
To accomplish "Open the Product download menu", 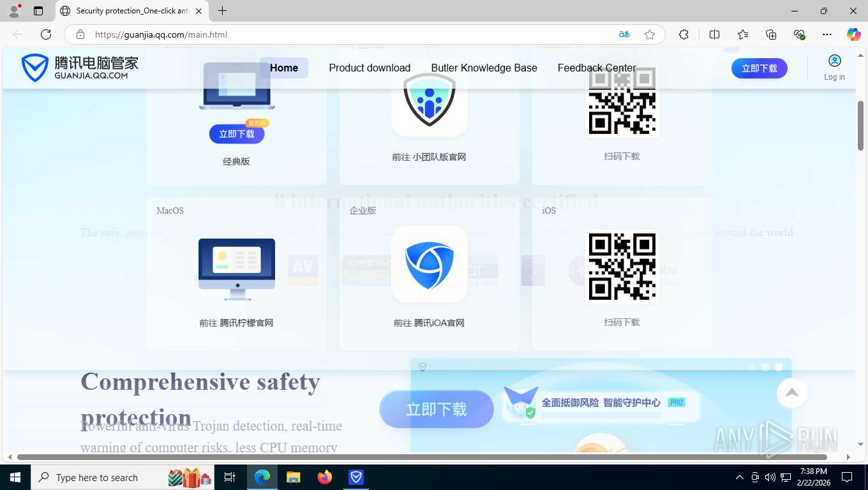I will (370, 68).
